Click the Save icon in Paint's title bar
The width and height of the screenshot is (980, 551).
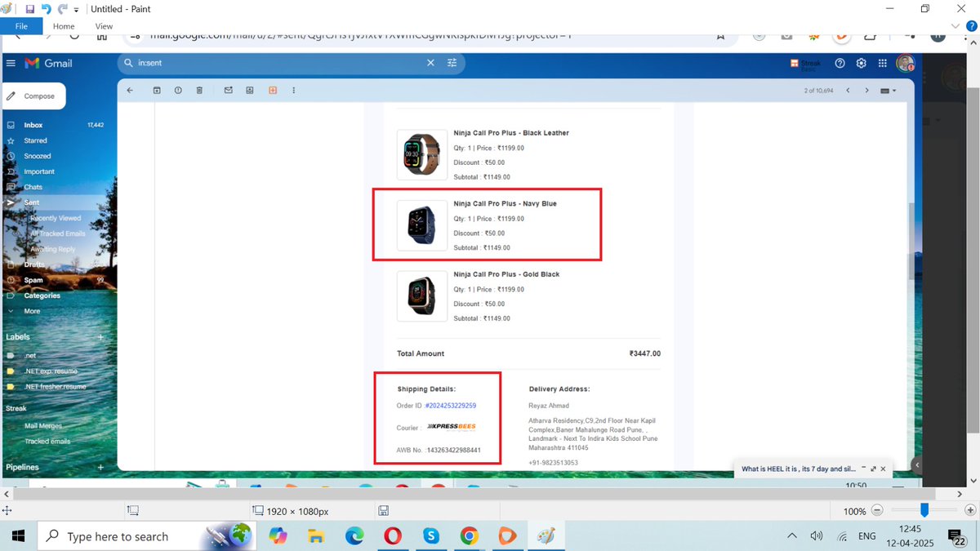pos(30,9)
